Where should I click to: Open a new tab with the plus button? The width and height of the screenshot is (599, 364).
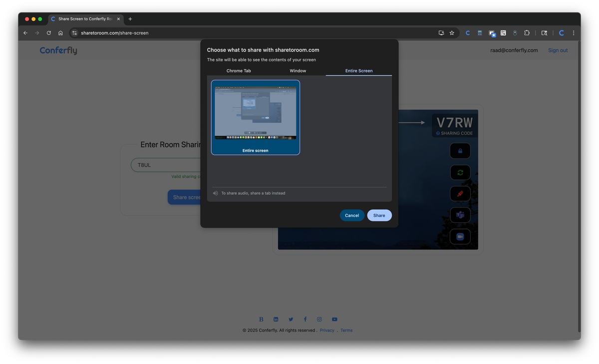(130, 19)
